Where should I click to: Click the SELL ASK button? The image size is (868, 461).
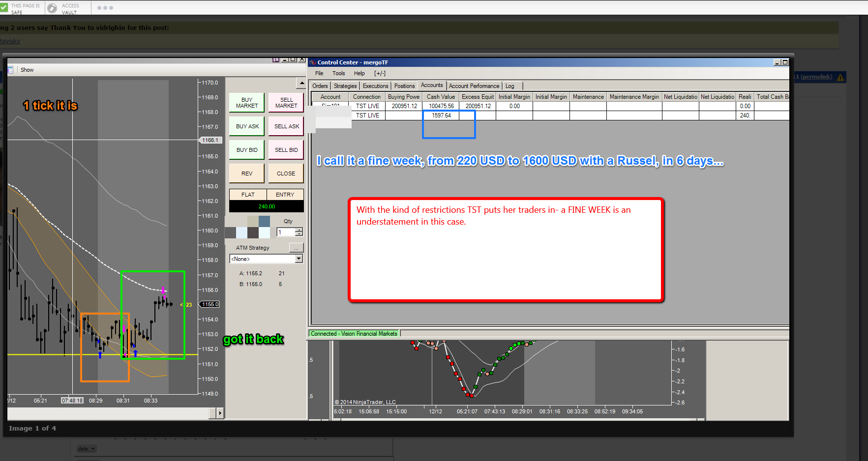click(286, 126)
